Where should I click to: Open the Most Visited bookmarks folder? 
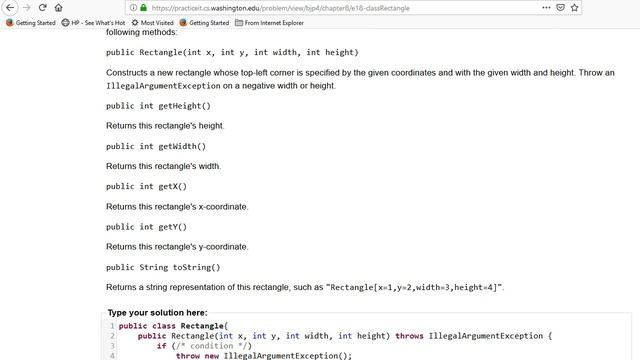153,23
